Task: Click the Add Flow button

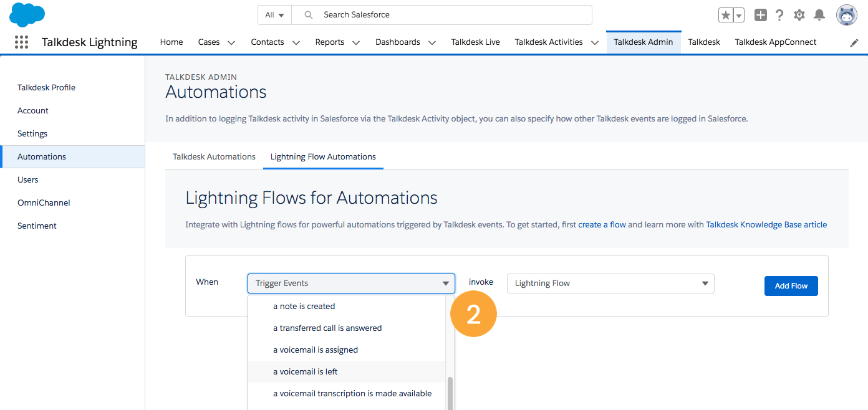Action: 791,286
